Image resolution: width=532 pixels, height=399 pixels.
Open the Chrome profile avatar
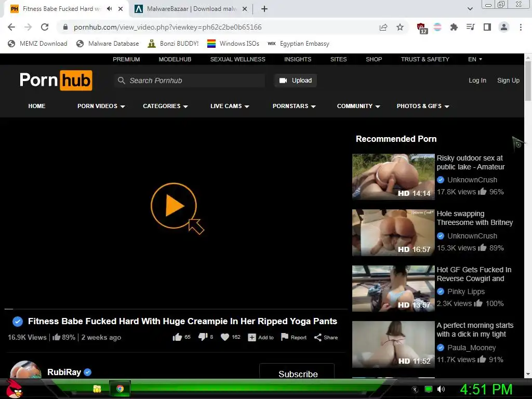pyautogui.click(x=504, y=27)
